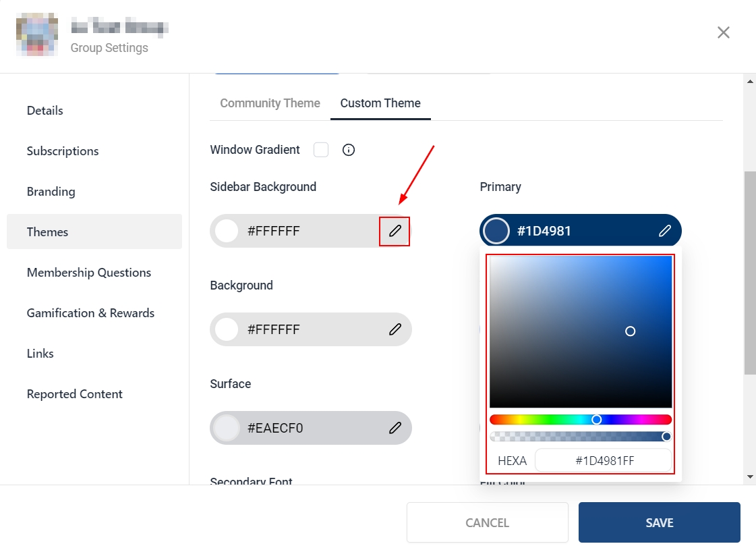Open Gamification & Rewards settings
This screenshot has height=546, width=756.
pos(90,313)
